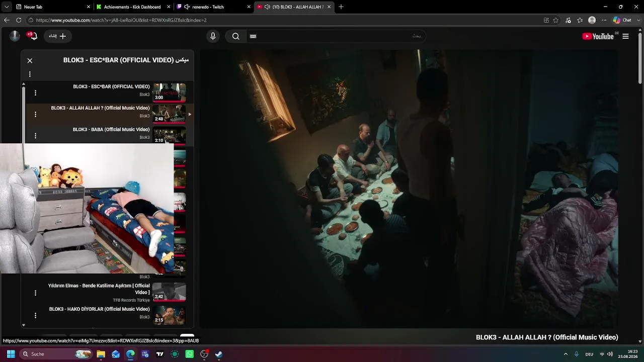Open the Windows Start menu

pyautogui.click(x=11, y=354)
